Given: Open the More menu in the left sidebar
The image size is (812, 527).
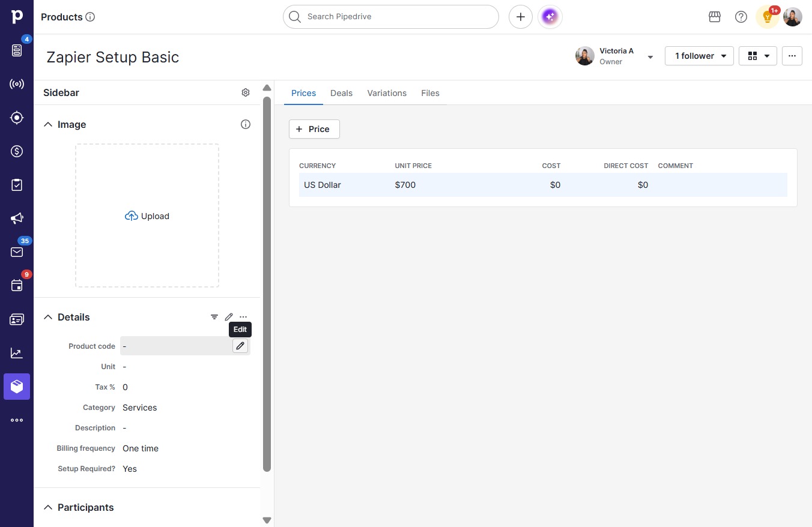Looking at the screenshot, I should (17, 420).
